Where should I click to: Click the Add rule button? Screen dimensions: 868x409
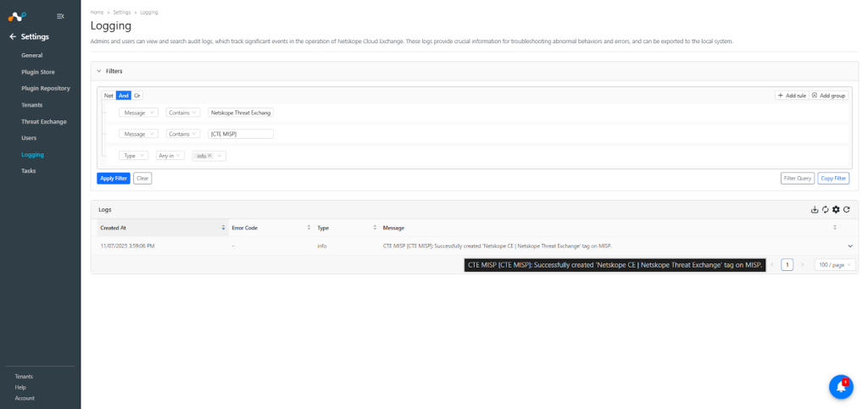pyautogui.click(x=792, y=96)
